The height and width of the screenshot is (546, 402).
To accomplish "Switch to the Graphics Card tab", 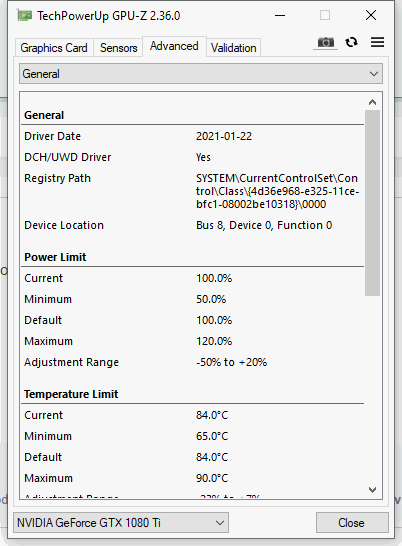I will [54, 48].
